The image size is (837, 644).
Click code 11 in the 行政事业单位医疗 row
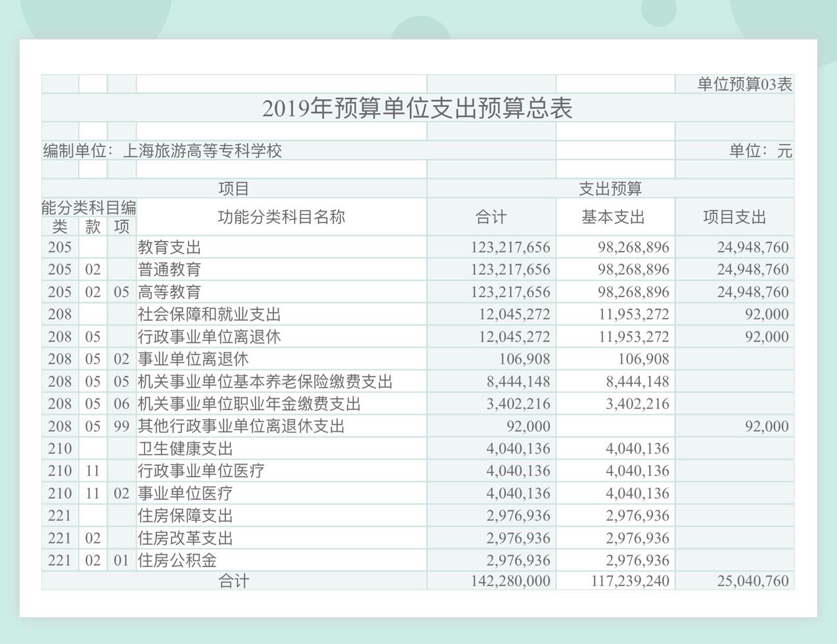click(x=93, y=471)
